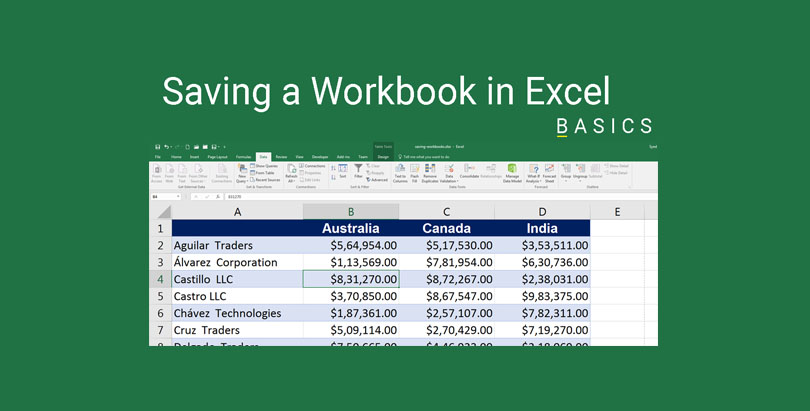Click the Sort A to Z icon

pyautogui.click(x=333, y=168)
